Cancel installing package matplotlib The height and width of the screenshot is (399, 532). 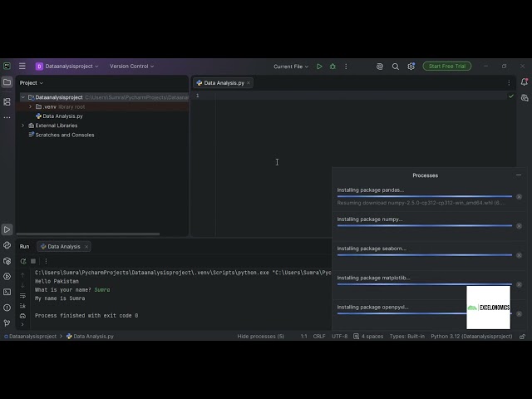pos(519,284)
